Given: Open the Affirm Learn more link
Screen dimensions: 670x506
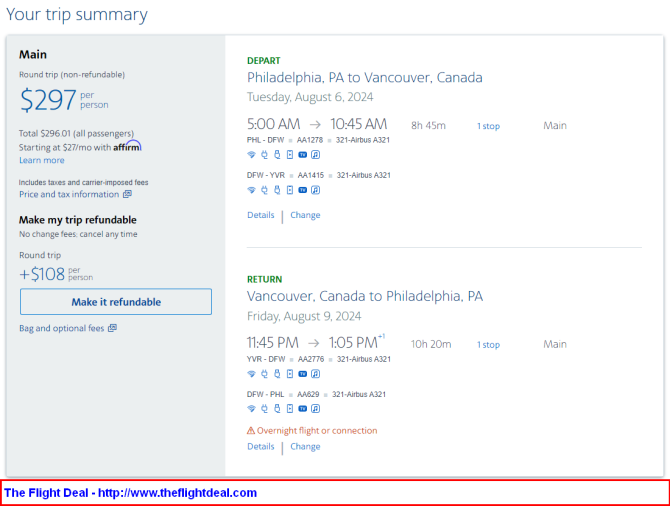Looking at the screenshot, I should click(x=42, y=160).
